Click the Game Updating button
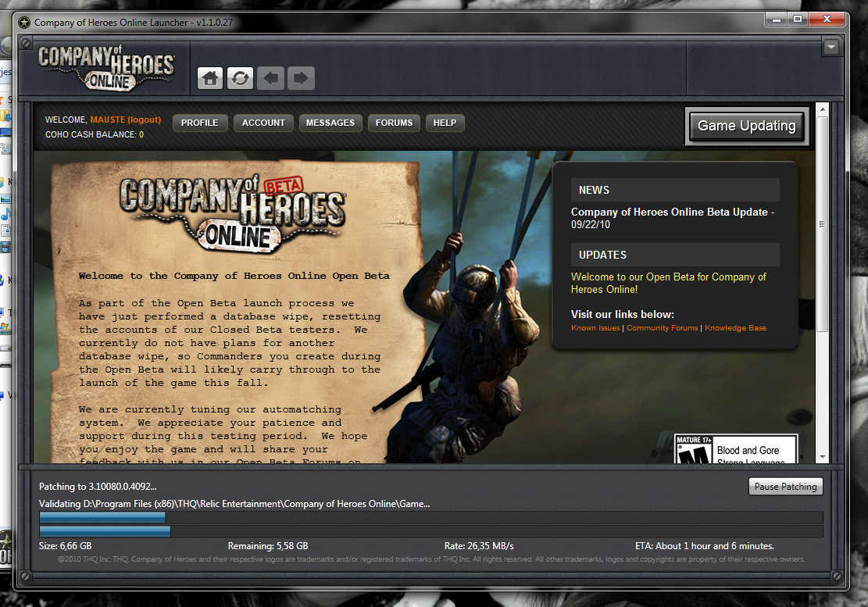868x607 pixels. tap(747, 126)
